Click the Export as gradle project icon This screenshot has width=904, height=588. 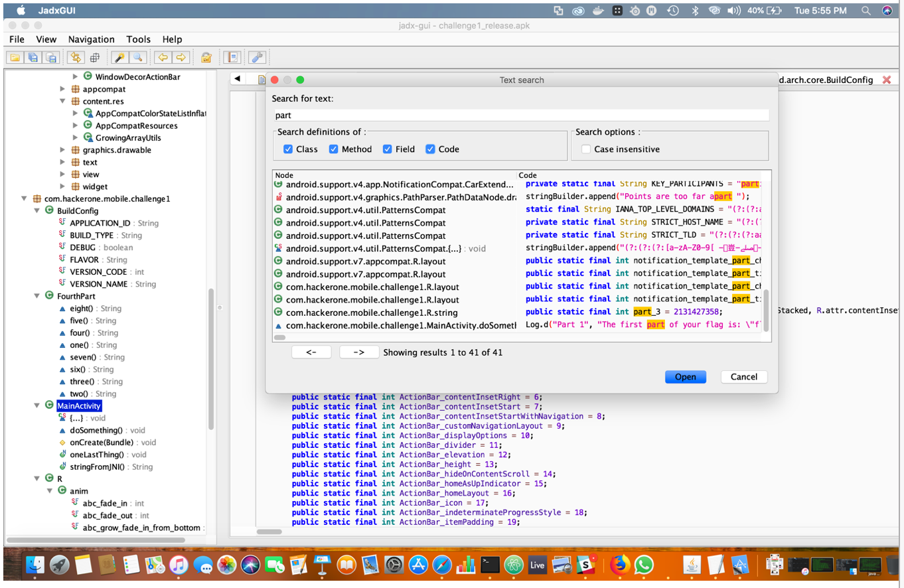(x=52, y=57)
